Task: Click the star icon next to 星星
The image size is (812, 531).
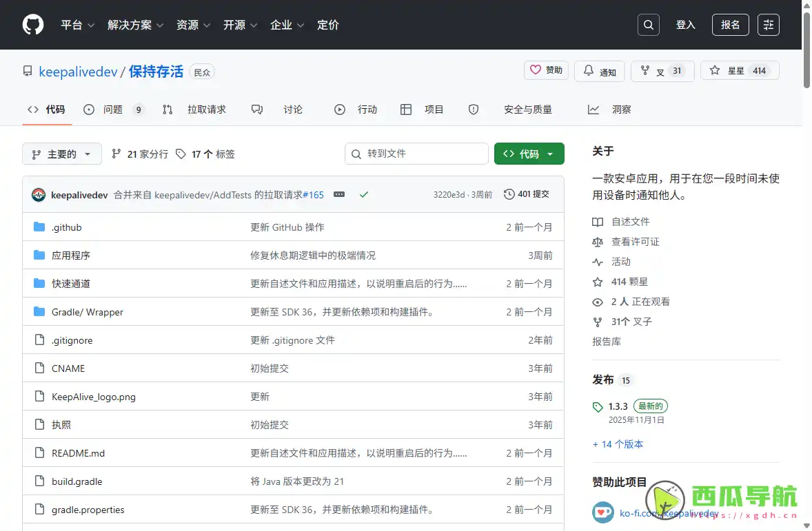Action: (x=715, y=70)
